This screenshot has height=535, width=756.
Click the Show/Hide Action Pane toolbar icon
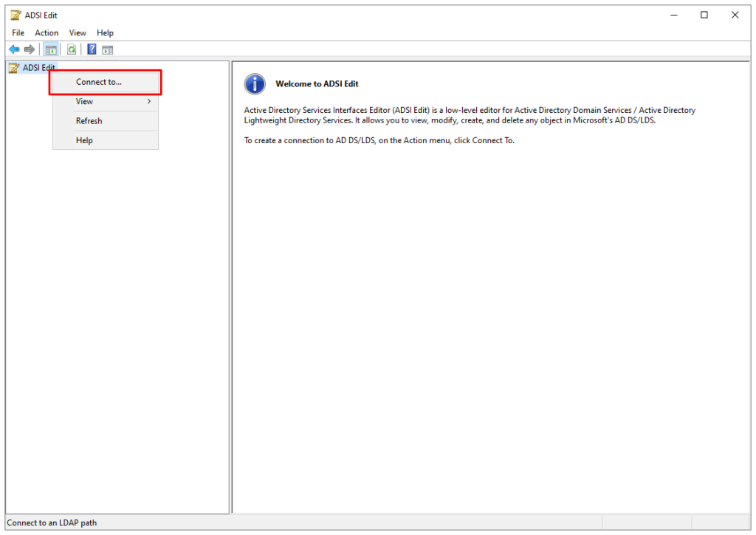(x=108, y=49)
